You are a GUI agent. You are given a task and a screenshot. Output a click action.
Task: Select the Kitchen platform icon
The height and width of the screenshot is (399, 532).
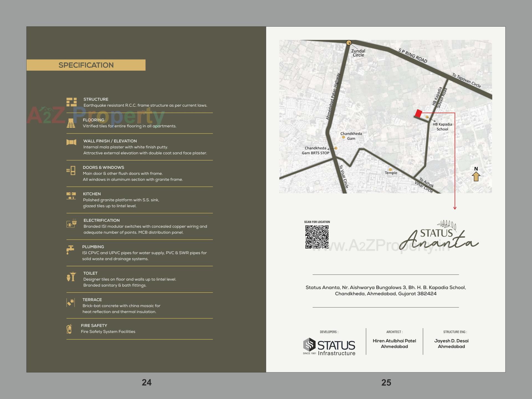point(71,196)
